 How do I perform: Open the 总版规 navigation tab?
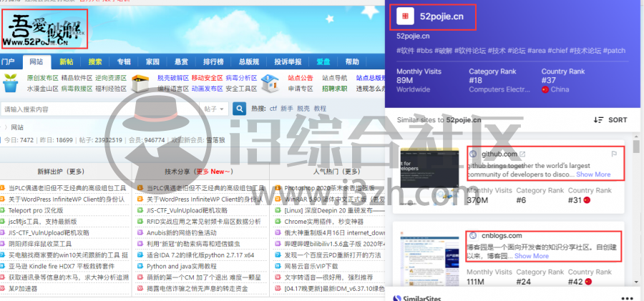[249, 62]
